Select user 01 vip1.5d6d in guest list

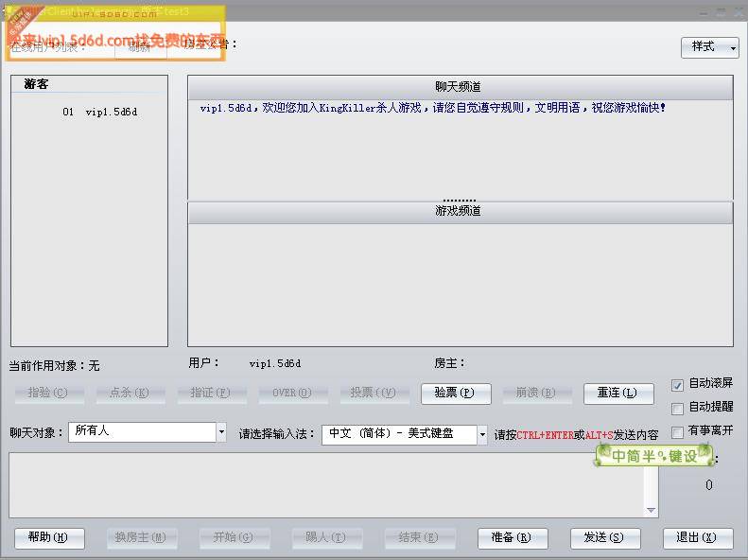[x=99, y=113]
